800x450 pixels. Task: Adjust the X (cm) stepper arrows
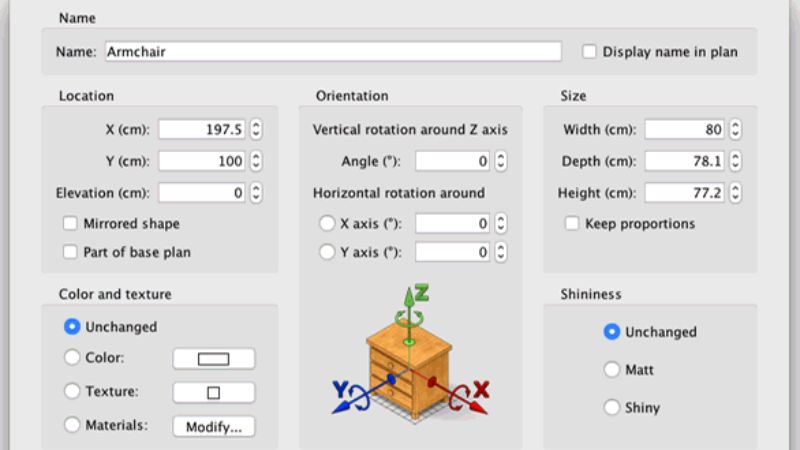[256, 130]
